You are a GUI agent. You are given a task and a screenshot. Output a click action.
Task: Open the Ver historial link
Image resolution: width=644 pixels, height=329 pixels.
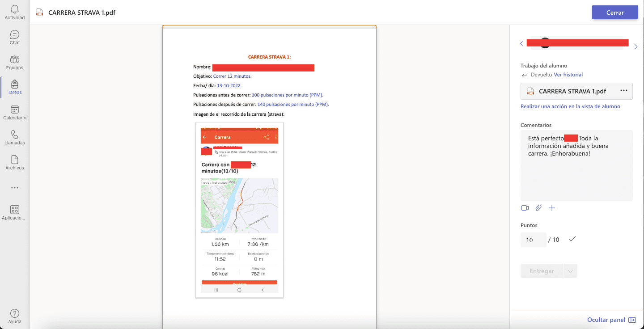568,75
